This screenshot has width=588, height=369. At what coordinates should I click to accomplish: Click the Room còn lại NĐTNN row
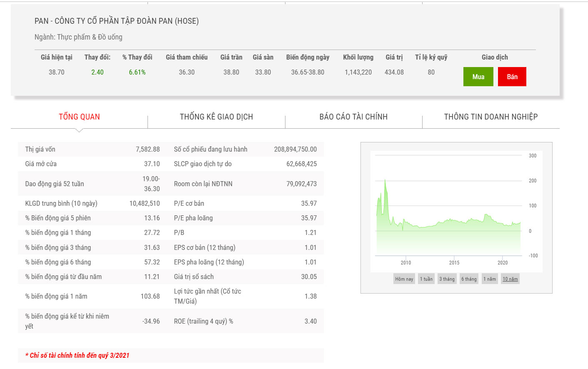[x=245, y=184]
